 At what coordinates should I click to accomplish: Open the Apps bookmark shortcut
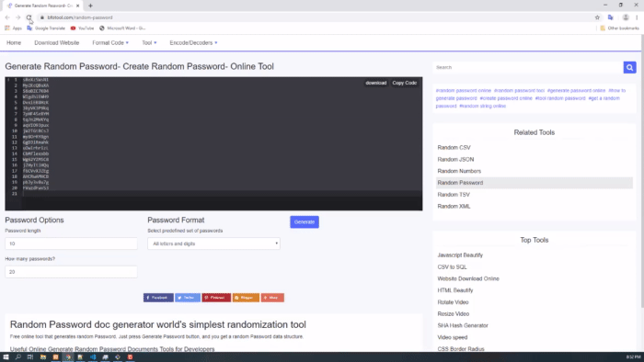[13, 28]
